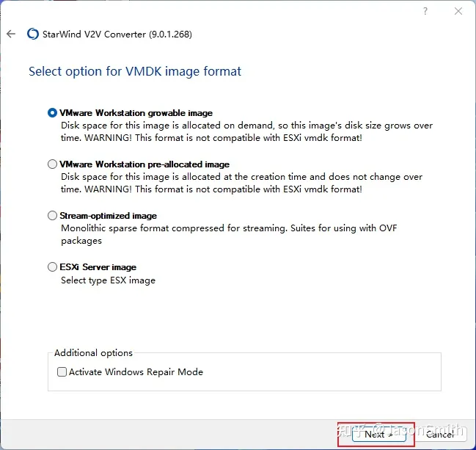Open help with the question mark button
Image resolution: width=476 pixels, height=450 pixels.
(425, 11)
